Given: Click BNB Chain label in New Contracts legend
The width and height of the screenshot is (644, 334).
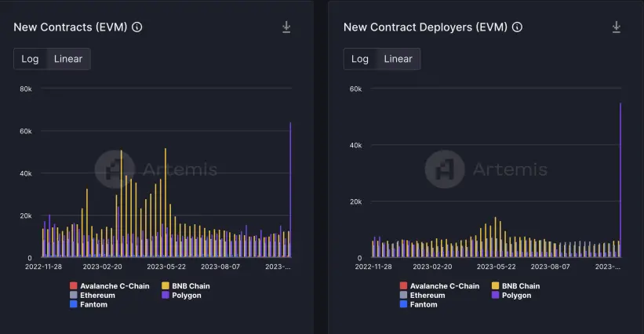Looking at the screenshot, I should pos(191,286).
